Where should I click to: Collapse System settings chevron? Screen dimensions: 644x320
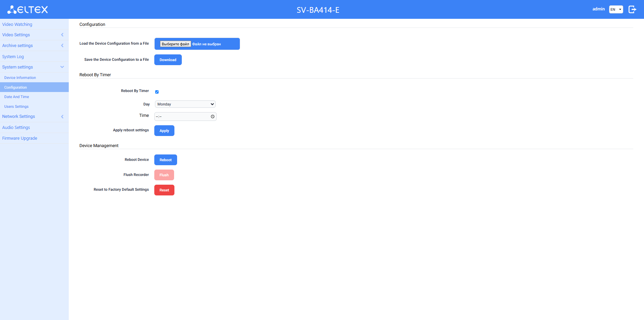[62, 67]
